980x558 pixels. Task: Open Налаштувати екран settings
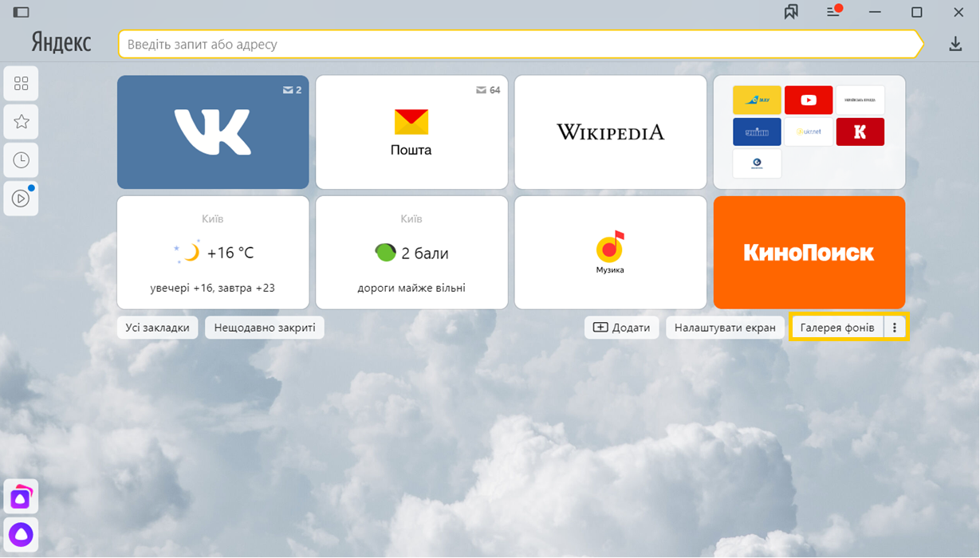pos(725,328)
